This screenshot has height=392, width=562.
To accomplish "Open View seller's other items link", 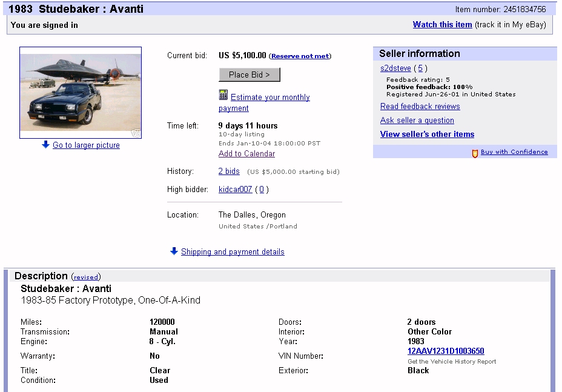I will pos(427,134).
